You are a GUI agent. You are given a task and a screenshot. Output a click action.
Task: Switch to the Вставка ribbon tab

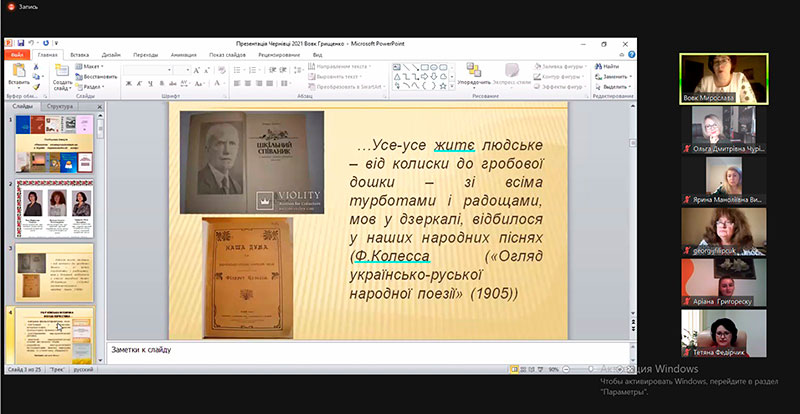[80, 55]
